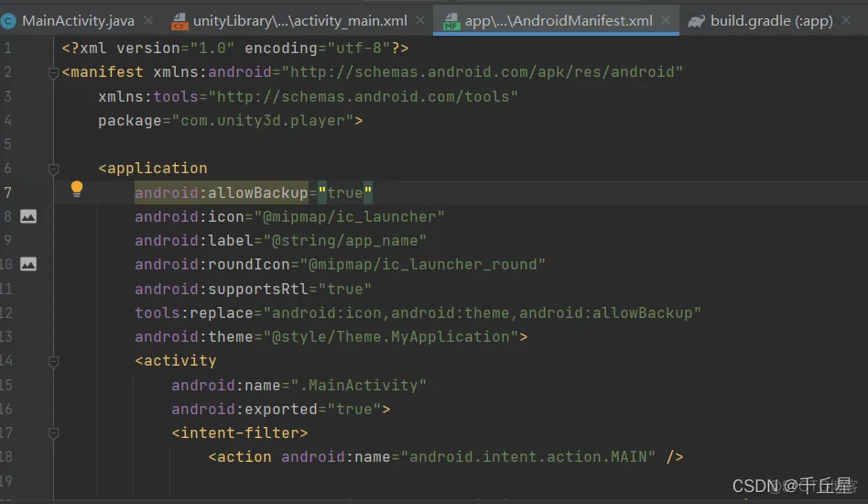Click the xmlns:android namespace URL
Viewport: 868px width, 504px height.
(483, 72)
